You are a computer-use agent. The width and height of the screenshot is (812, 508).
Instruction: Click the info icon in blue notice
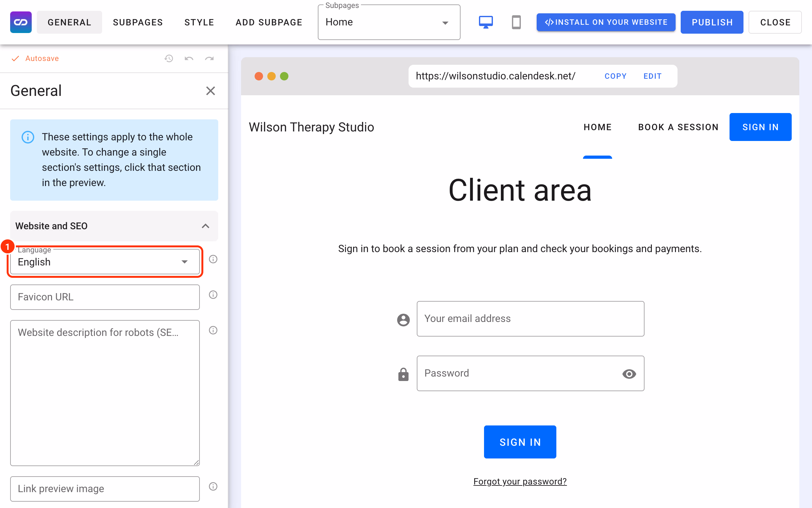coord(28,137)
